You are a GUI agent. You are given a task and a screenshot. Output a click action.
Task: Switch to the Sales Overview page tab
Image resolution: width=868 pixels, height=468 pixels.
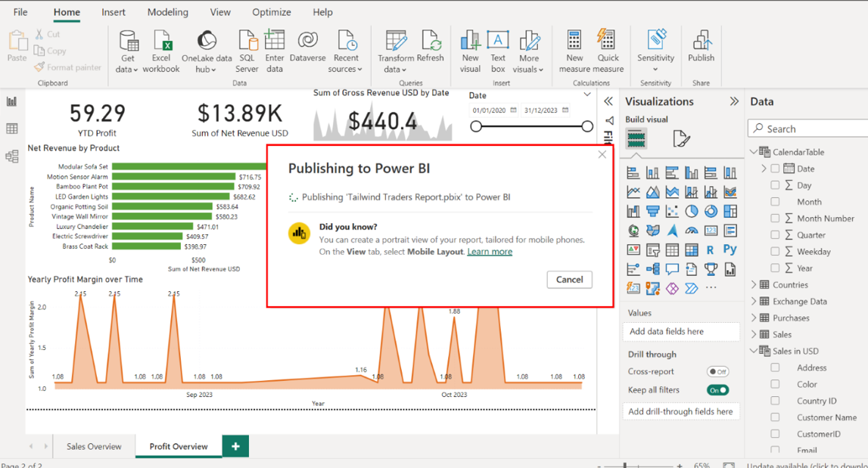tap(94, 446)
